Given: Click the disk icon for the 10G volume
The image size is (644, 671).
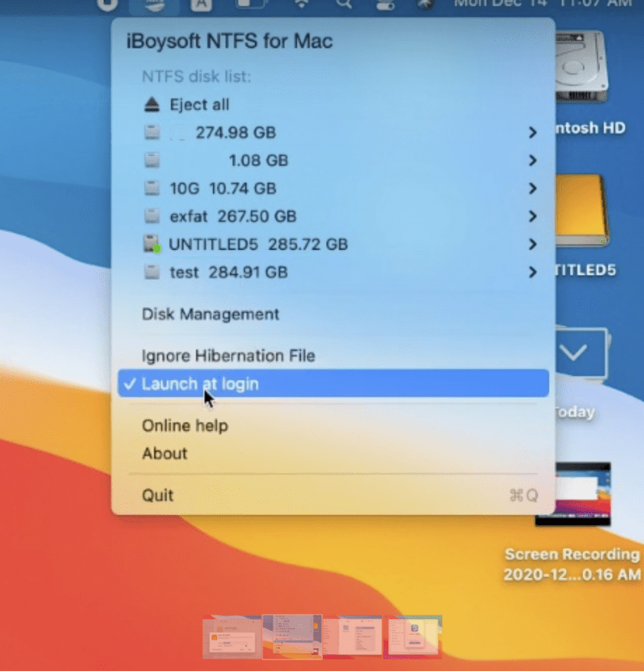Looking at the screenshot, I should (152, 188).
